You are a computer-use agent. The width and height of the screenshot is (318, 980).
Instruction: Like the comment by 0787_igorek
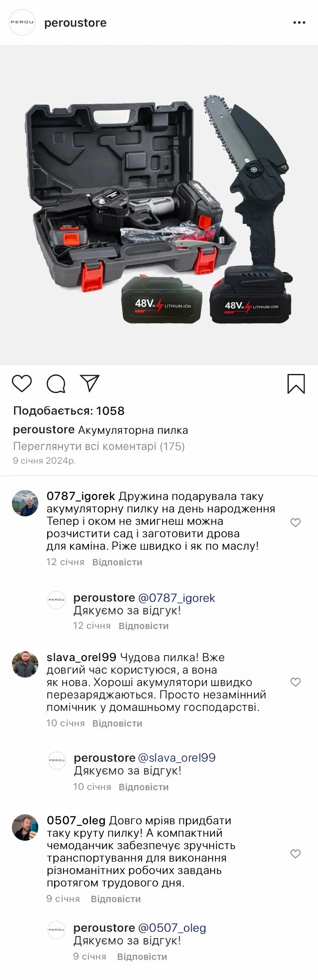[x=296, y=522]
